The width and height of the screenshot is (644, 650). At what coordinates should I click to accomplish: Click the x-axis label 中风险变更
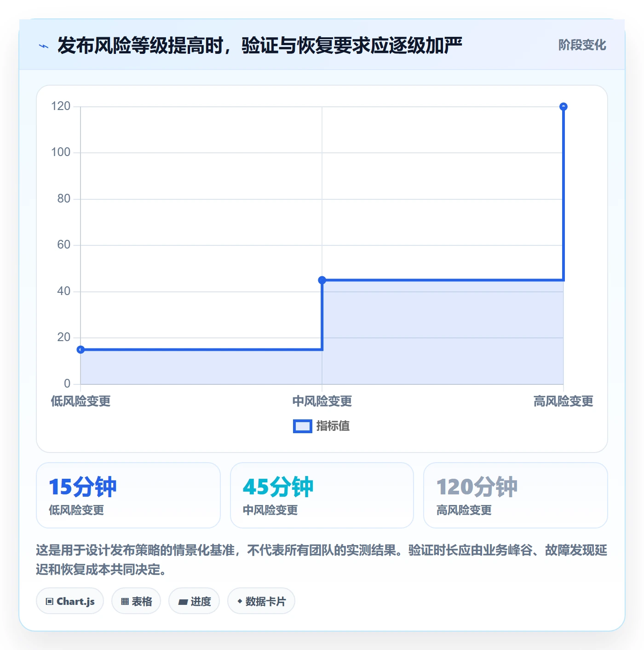click(322, 401)
